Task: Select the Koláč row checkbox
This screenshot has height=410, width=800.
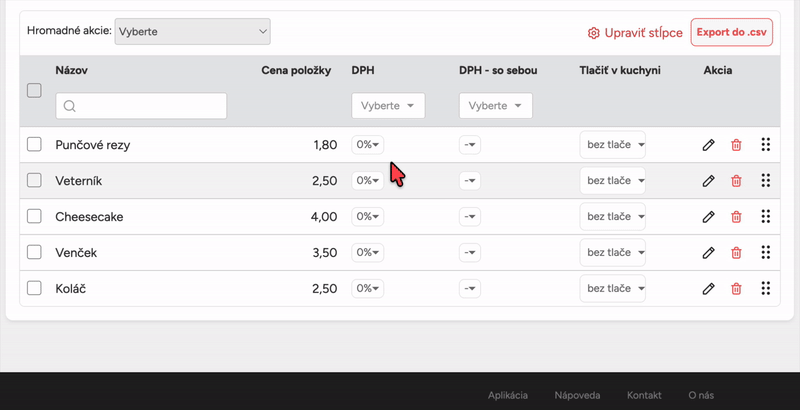Action: (34, 289)
